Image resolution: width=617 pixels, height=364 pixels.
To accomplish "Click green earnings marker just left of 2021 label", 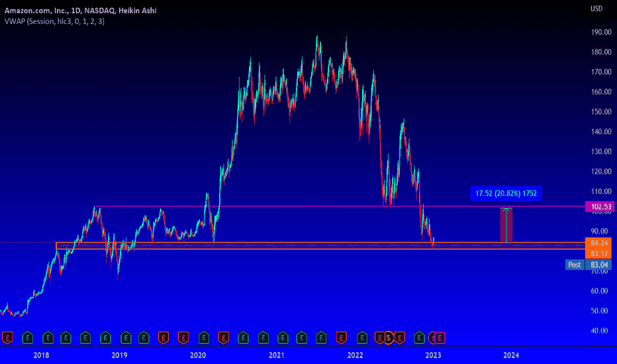I will tap(263, 338).
